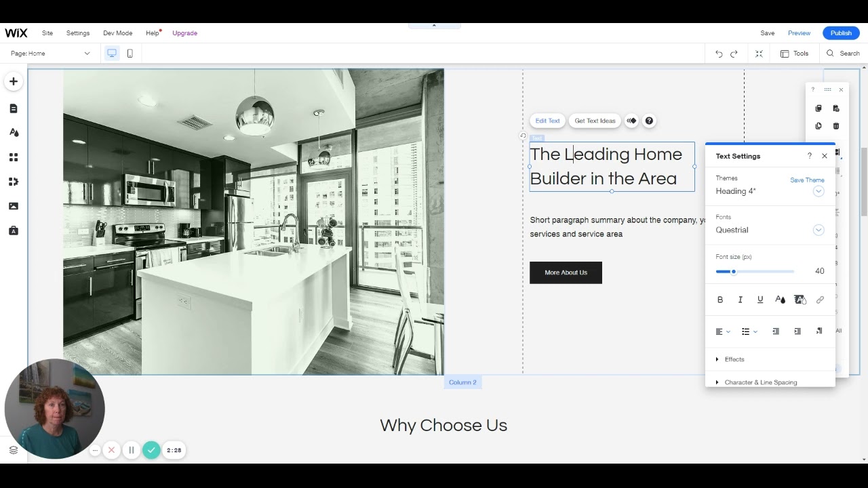Open the text highlight color picker
Viewport: 868px width, 488px height.
[800, 300]
